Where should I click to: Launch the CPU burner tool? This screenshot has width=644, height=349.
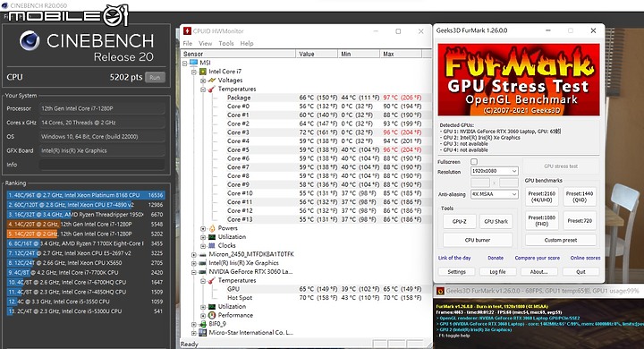click(478, 240)
